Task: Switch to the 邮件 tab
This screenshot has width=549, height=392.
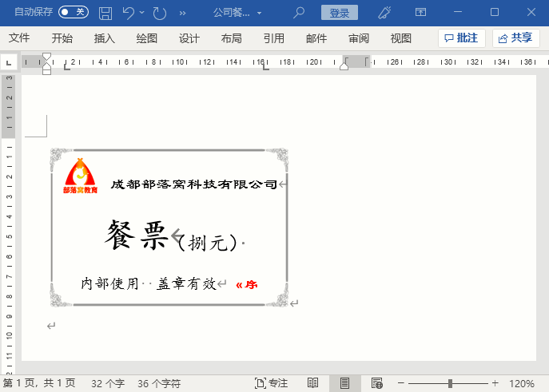Action: coord(316,38)
